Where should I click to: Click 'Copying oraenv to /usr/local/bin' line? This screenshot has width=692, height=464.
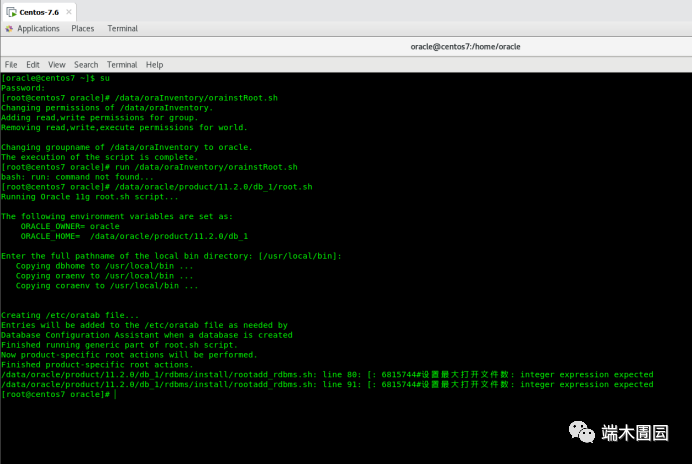coord(104,276)
